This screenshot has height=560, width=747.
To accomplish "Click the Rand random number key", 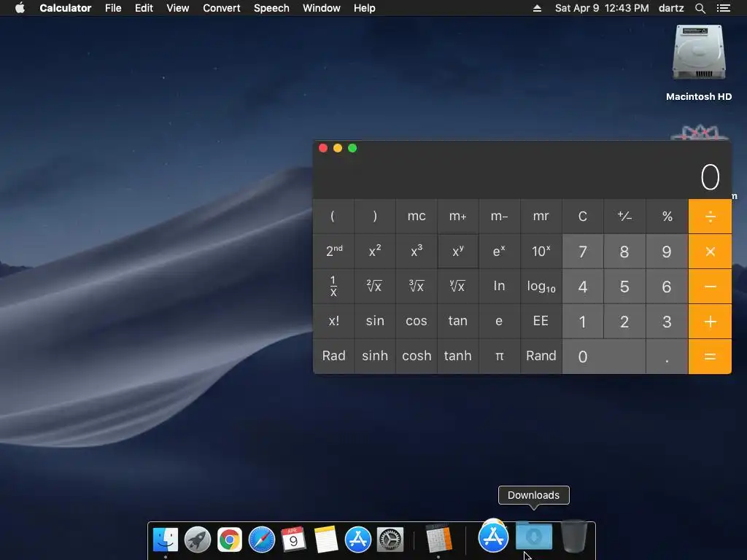I will coord(541,356).
